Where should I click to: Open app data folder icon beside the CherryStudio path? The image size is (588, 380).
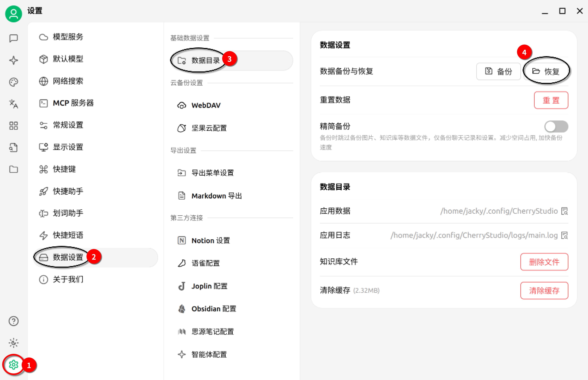[565, 211]
